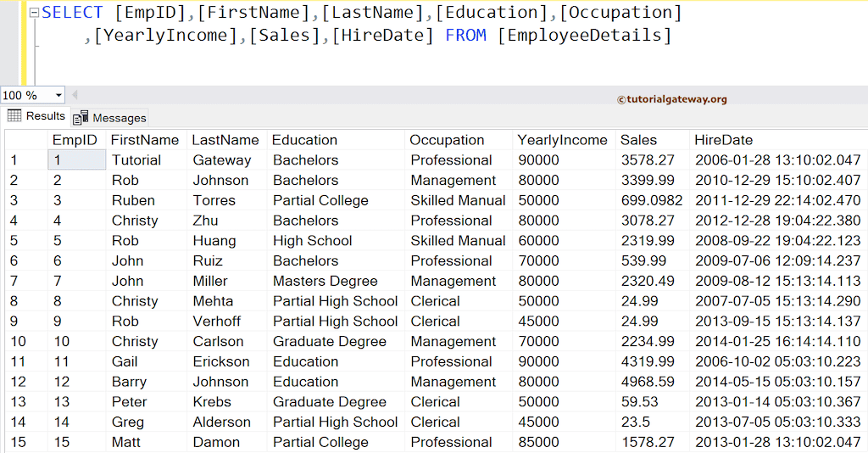868x453 pixels.
Task: Click the [EmployeeDetails] table name in query
Action: 585,36
